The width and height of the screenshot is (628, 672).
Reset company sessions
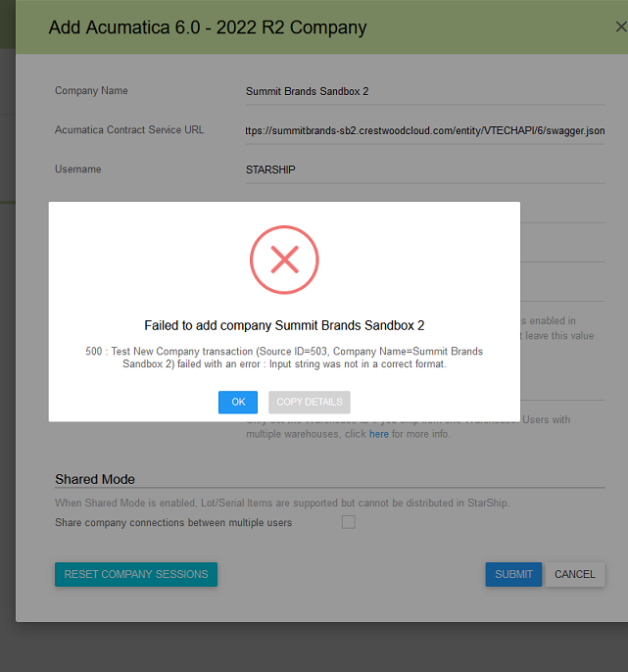pyautogui.click(x=136, y=574)
